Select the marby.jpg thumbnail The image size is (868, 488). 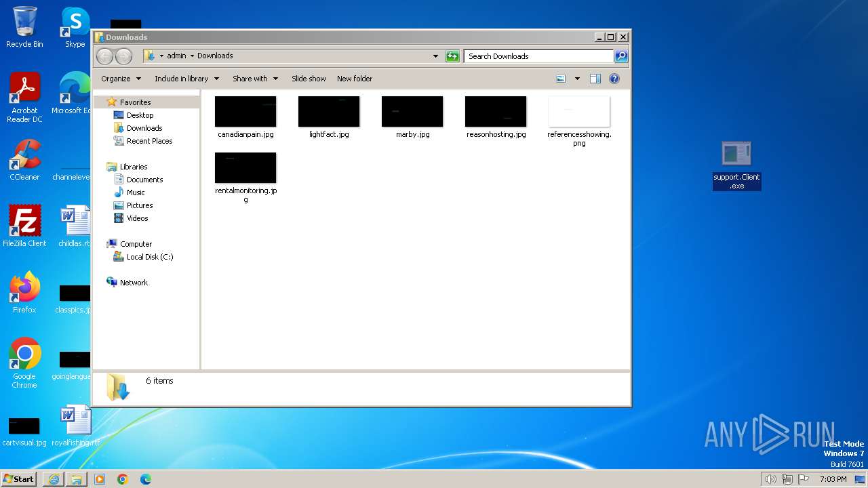coord(412,112)
